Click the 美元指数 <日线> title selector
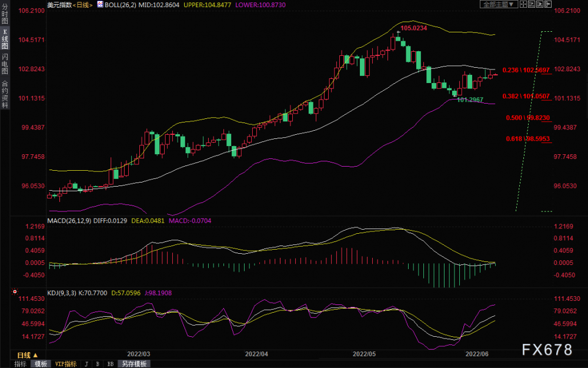 click(x=70, y=5)
